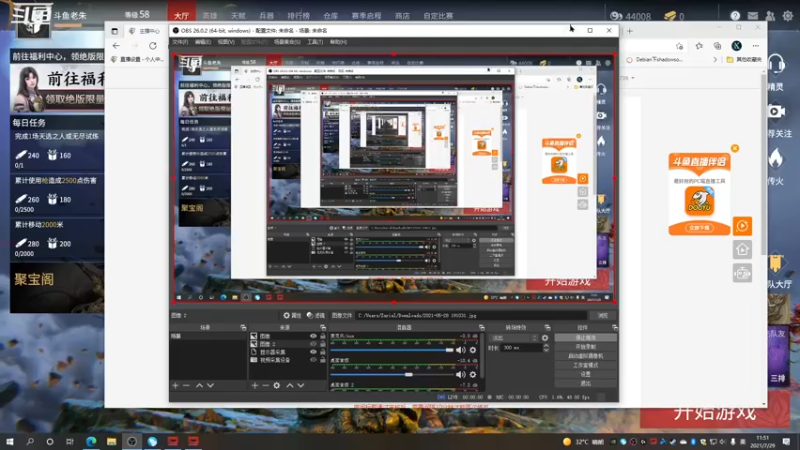Toggle lock on the display capture source

point(322,352)
